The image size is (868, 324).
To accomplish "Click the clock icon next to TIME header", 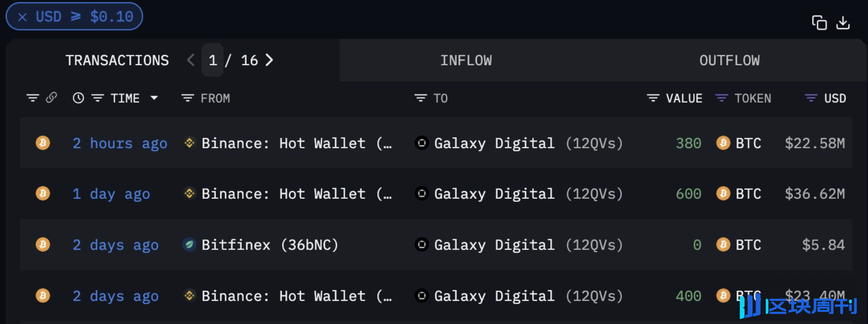I will [78, 98].
